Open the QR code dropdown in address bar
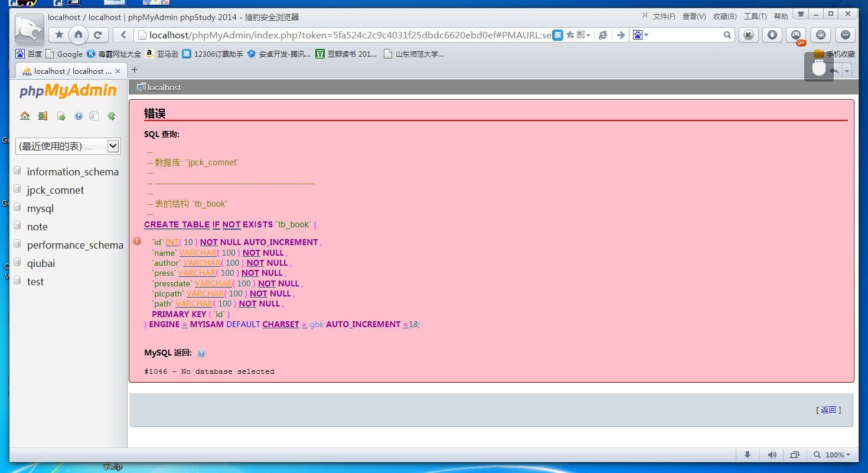This screenshot has height=473, width=868. pyautogui.click(x=583, y=35)
